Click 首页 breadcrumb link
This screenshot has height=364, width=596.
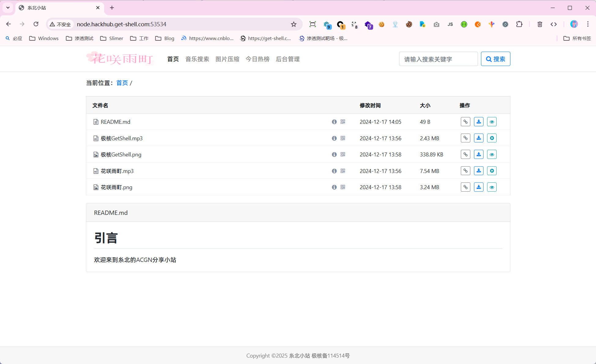(x=122, y=83)
